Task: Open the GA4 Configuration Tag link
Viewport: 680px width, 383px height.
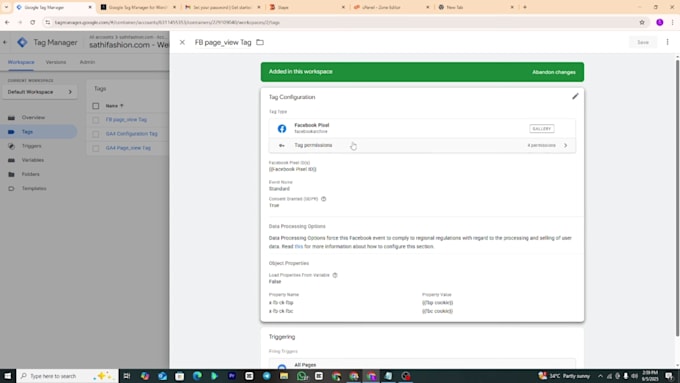Action: pos(131,134)
